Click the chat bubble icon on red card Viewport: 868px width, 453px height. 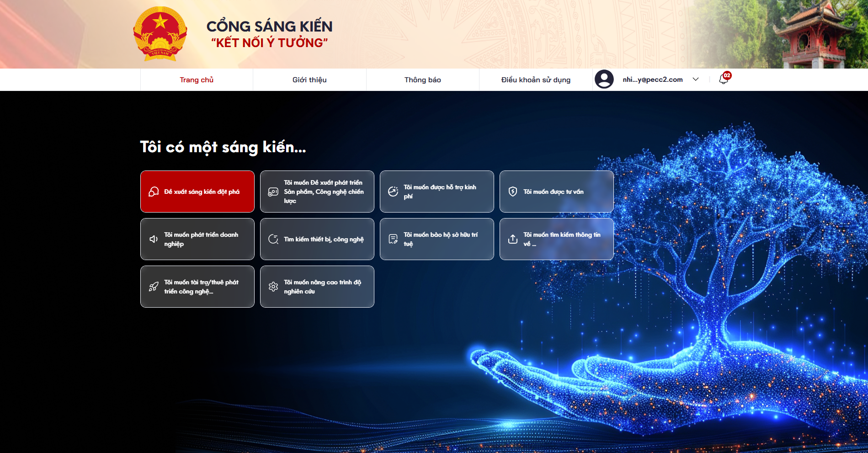click(x=154, y=192)
